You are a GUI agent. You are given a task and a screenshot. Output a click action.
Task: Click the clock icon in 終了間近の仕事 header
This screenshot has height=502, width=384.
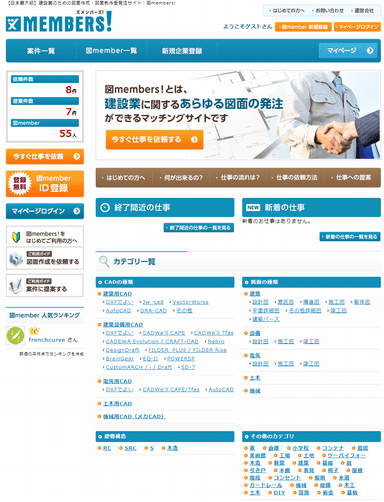[105, 208]
